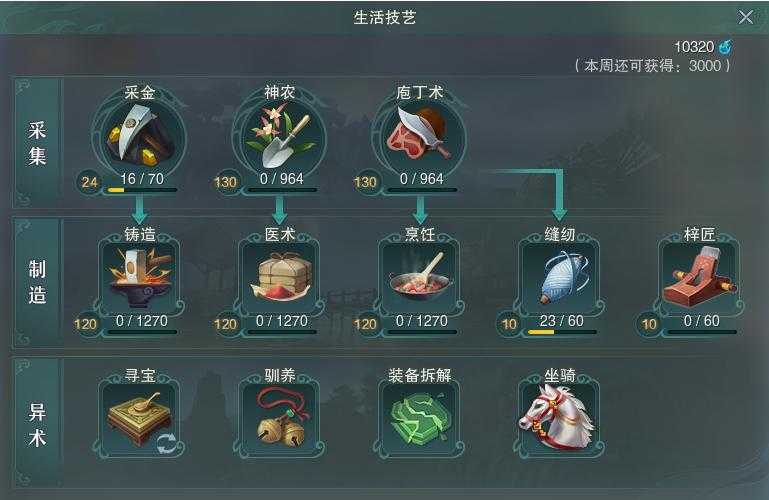
Task: Tap the blue currency icon beside 10320
Action: click(x=725, y=47)
